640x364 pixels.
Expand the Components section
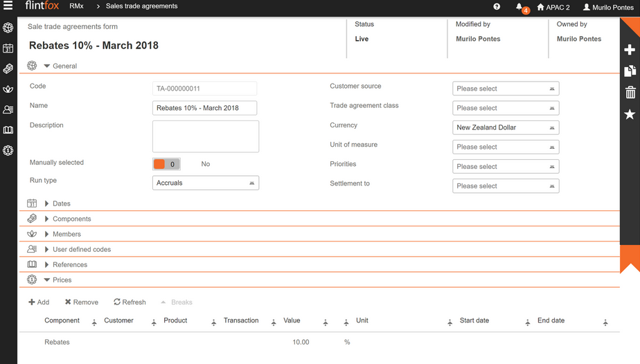(46, 219)
